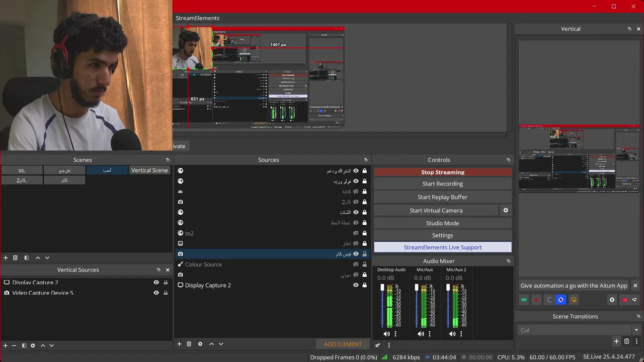Add a source using Sources plus icon
The width and height of the screenshot is (644, 362).
tap(179, 344)
